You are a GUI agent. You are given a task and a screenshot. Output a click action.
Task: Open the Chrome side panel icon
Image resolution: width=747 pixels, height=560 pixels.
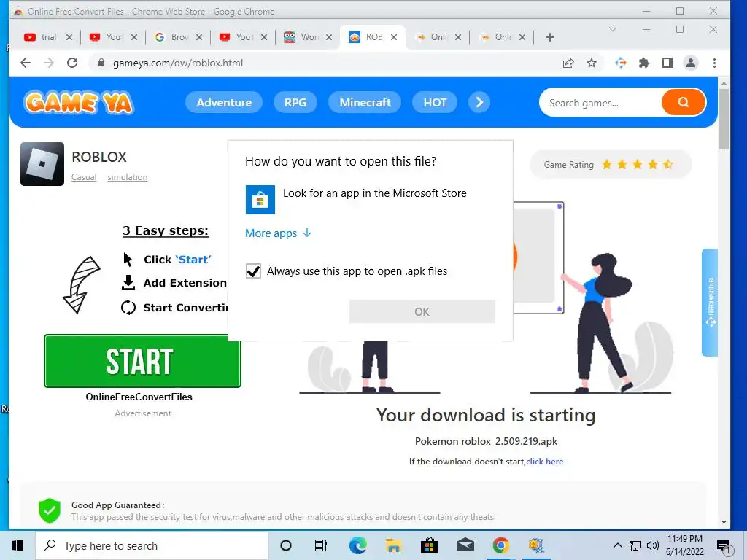(667, 63)
